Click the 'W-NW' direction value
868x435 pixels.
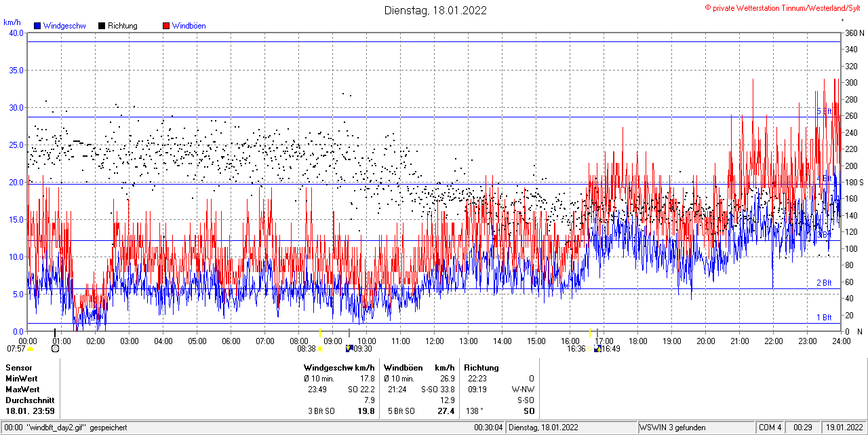(523, 389)
